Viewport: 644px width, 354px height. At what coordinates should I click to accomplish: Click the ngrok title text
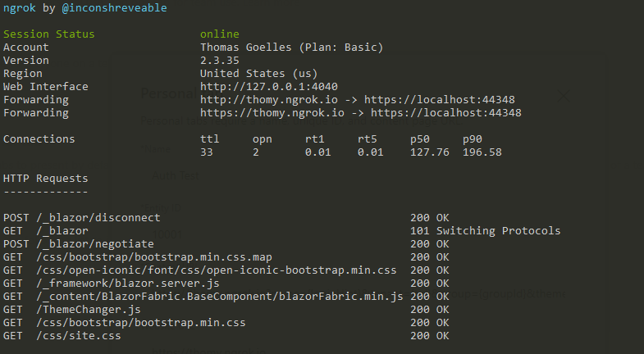tap(20, 8)
